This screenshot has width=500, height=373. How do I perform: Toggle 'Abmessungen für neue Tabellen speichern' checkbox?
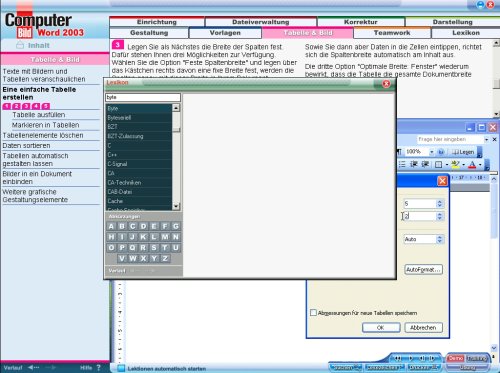(313, 313)
